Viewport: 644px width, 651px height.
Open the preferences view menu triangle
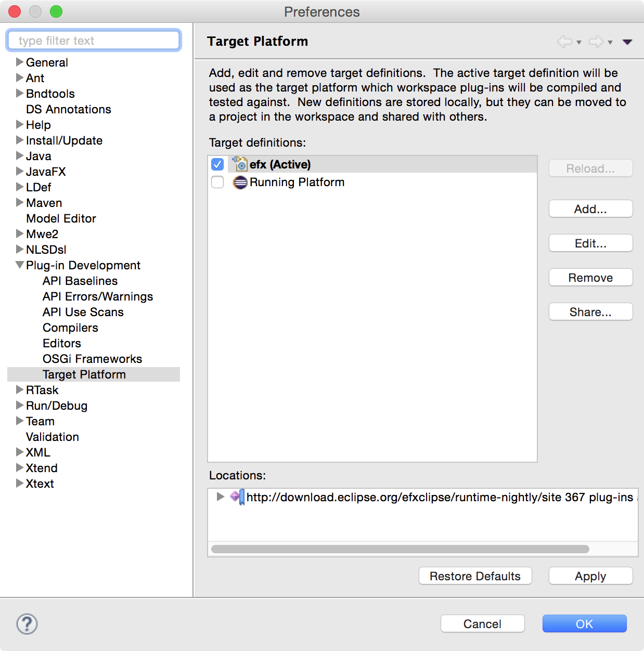pos(627,42)
